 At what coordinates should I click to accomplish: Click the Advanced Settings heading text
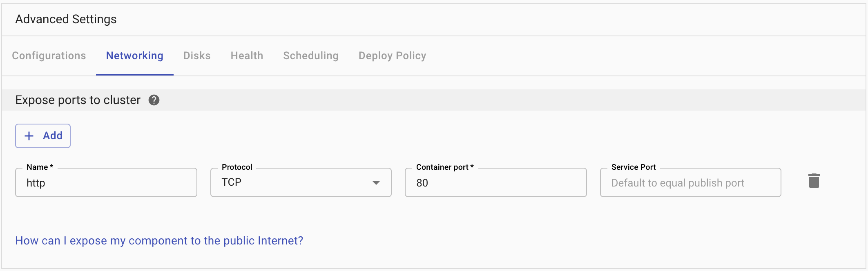(x=66, y=19)
